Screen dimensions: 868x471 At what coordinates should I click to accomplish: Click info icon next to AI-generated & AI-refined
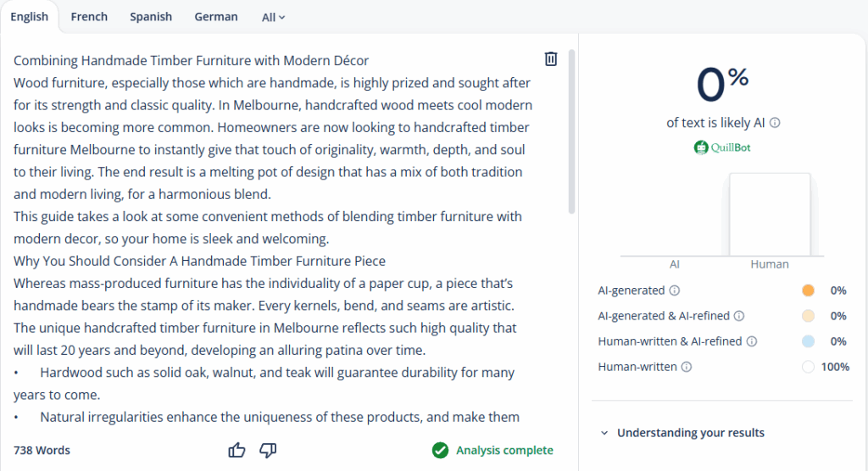click(x=739, y=316)
